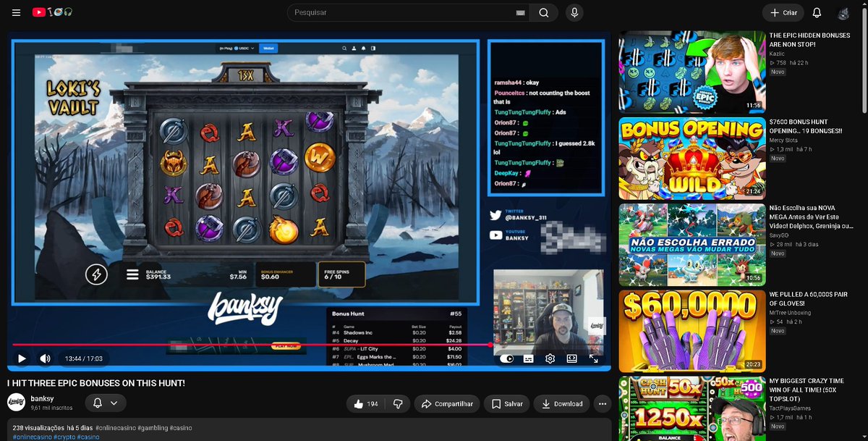This screenshot has width=868, height=441.
Task: Dislike the video
Action: click(397, 403)
